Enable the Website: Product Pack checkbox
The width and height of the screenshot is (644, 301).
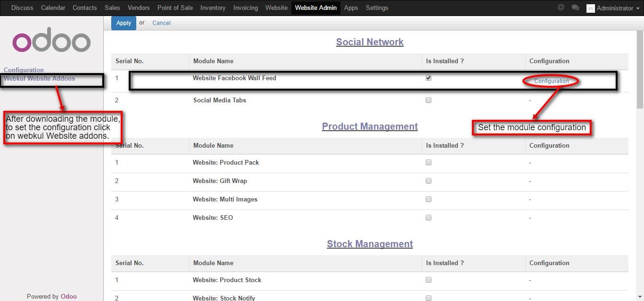429,162
